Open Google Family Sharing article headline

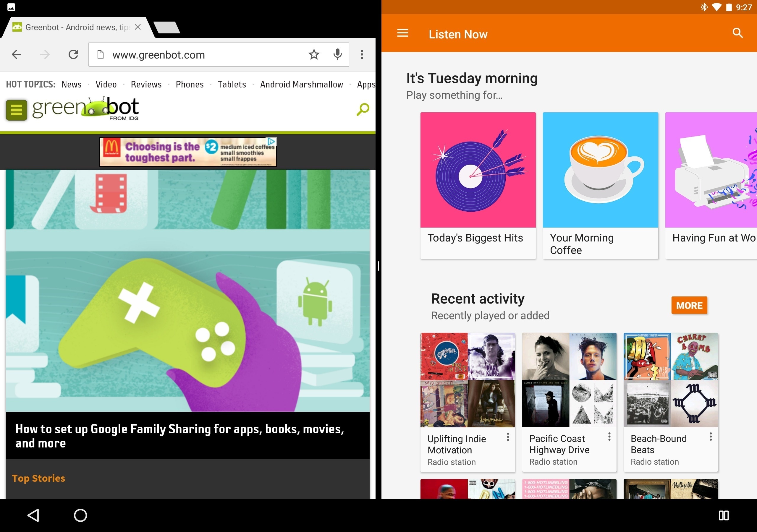tap(180, 436)
